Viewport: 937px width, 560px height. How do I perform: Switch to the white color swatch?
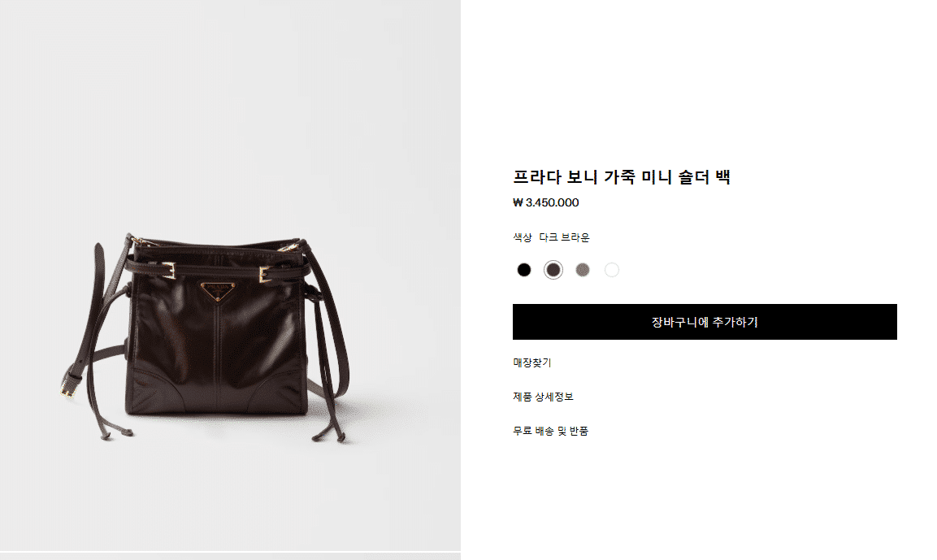612,270
